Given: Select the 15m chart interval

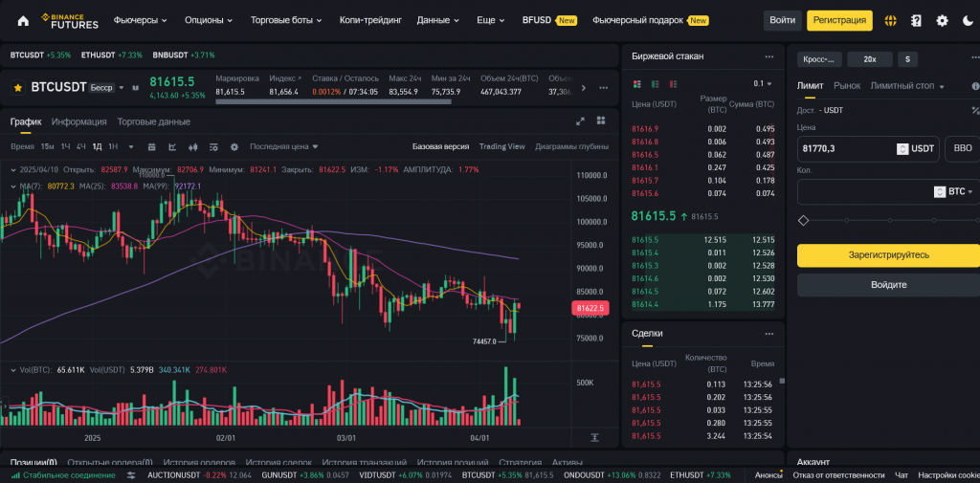Looking at the screenshot, I should point(47,147).
